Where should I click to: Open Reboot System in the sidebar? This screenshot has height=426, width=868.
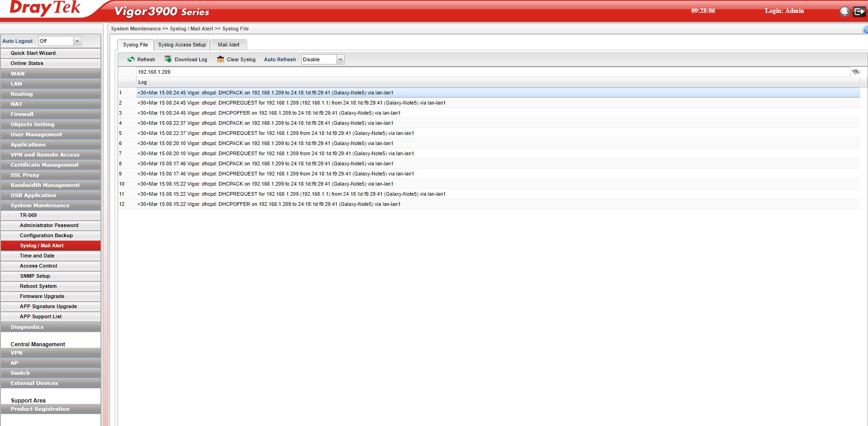(38, 286)
